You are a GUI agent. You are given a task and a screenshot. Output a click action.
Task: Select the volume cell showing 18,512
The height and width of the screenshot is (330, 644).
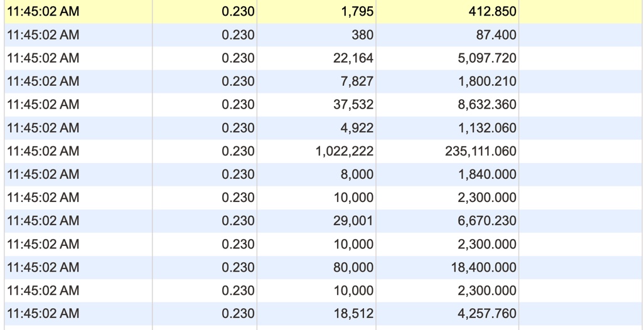(x=353, y=314)
